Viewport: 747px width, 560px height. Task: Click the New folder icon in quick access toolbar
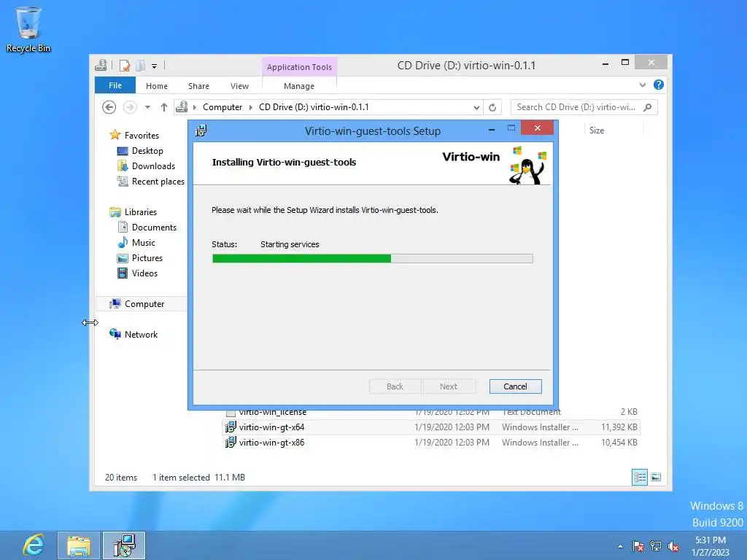(x=141, y=66)
